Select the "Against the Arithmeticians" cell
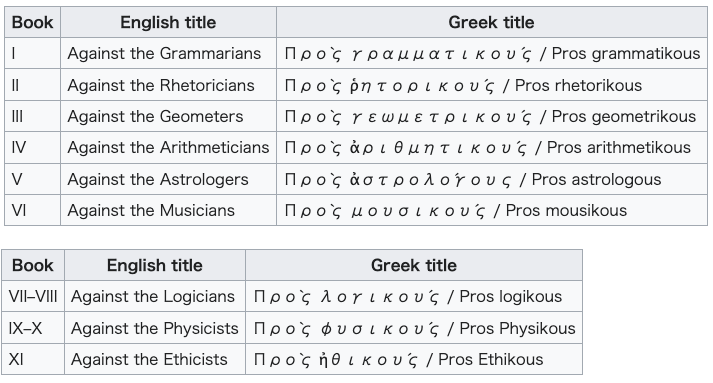 tap(168, 147)
